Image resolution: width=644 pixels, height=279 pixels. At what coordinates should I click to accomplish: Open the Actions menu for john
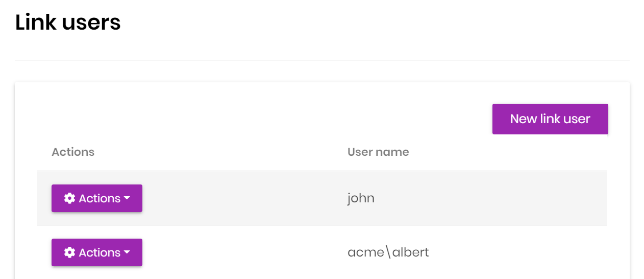(97, 198)
